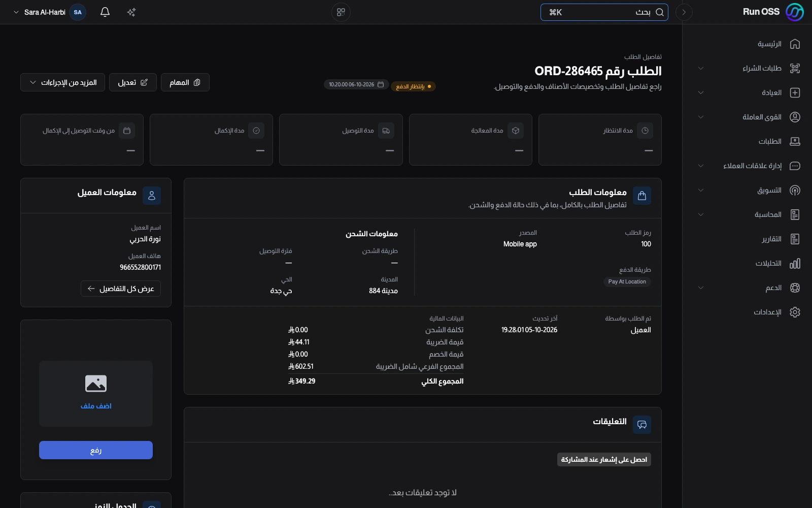The width and height of the screenshot is (812, 508).
Task: Click عرض كل التفاصيل button
Action: [x=121, y=289]
